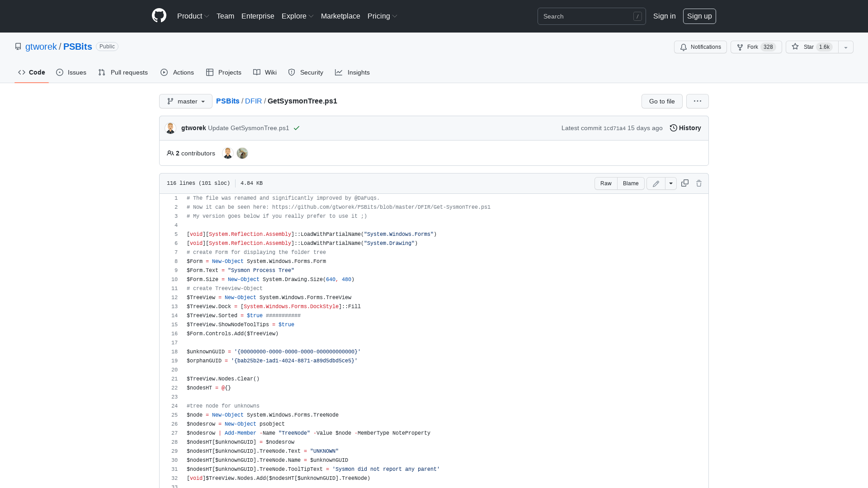
Task: Click the repository book icon beside gtworek
Action: click(x=18, y=46)
